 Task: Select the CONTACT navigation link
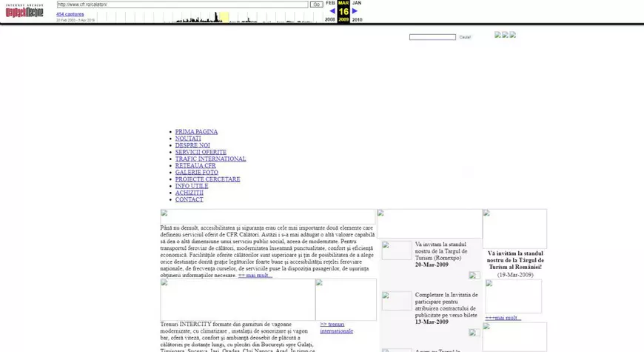189,199
